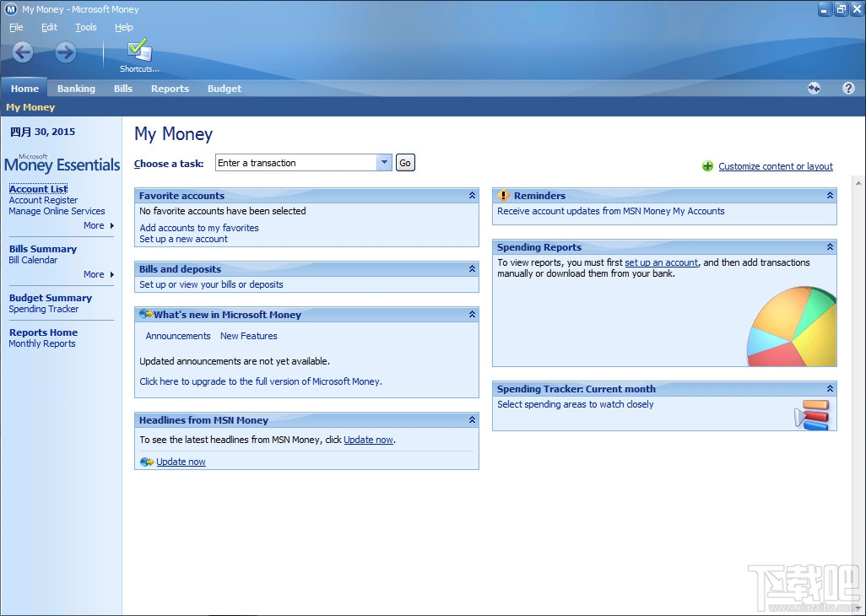Screen dimensions: 866x616
Task: Click the Reminders exclamation warning icon
Action: pyautogui.click(x=503, y=196)
